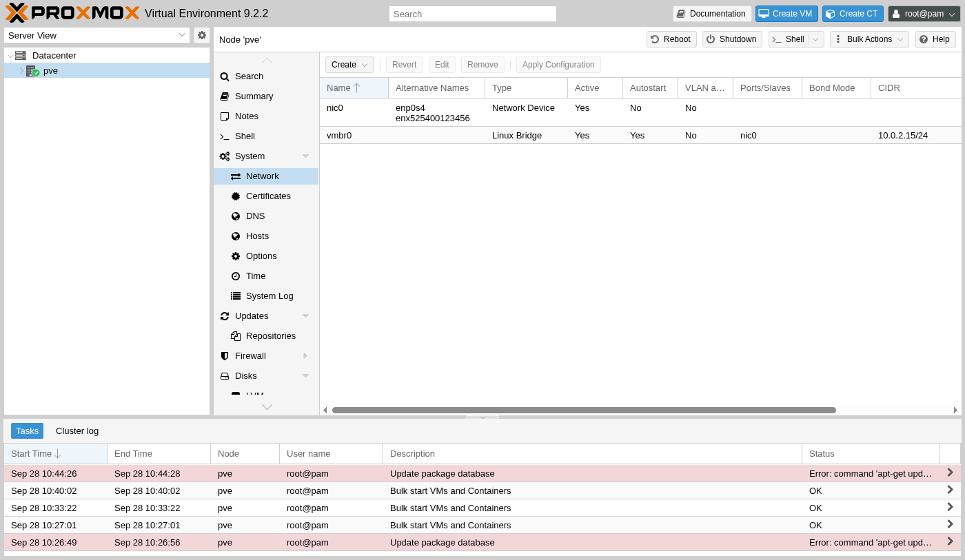Sort tasks by the Status header

point(871,454)
